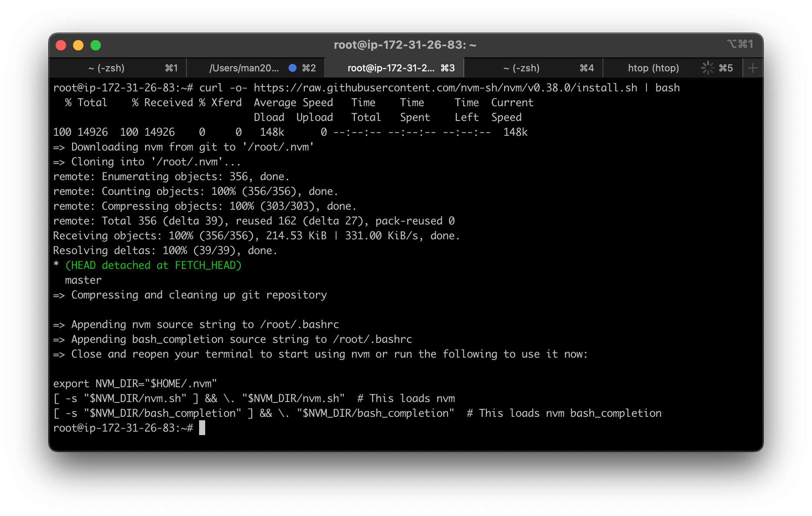This screenshot has width=812, height=516.
Task: Click the blue activity dot on second tab
Action: tap(292, 68)
